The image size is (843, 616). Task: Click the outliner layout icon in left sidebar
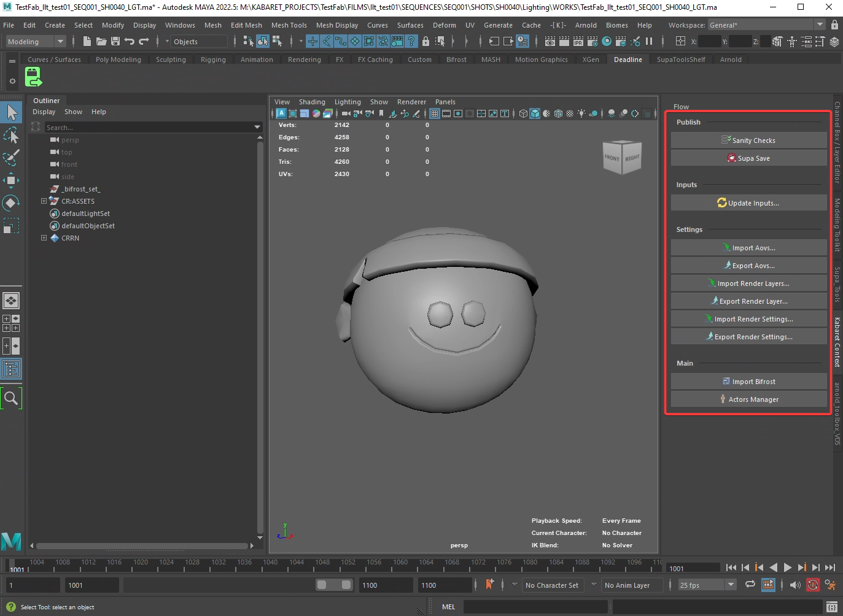(11, 369)
